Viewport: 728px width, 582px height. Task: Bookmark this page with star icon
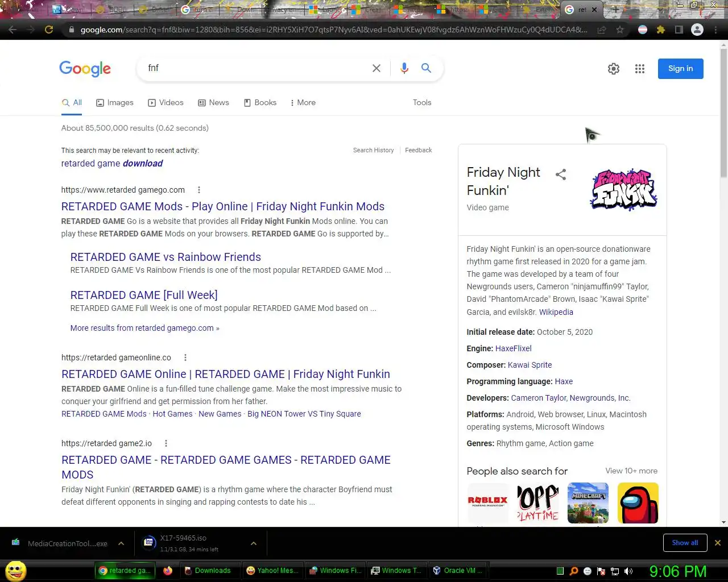[620, 30]
